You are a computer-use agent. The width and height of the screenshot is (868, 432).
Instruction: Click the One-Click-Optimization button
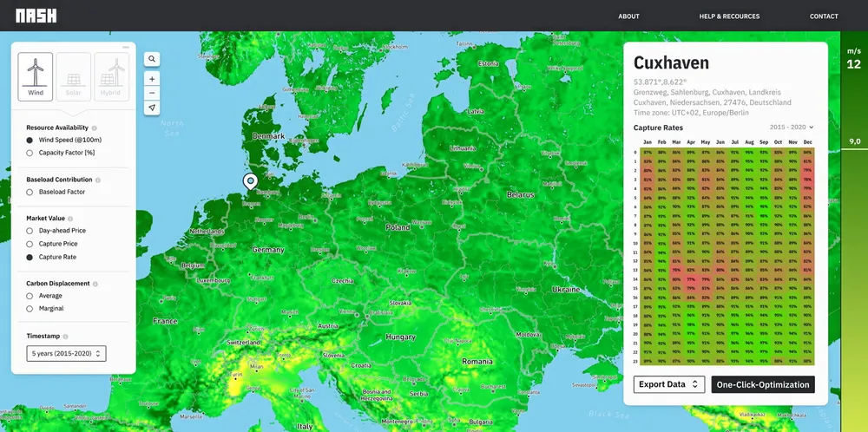763,384
